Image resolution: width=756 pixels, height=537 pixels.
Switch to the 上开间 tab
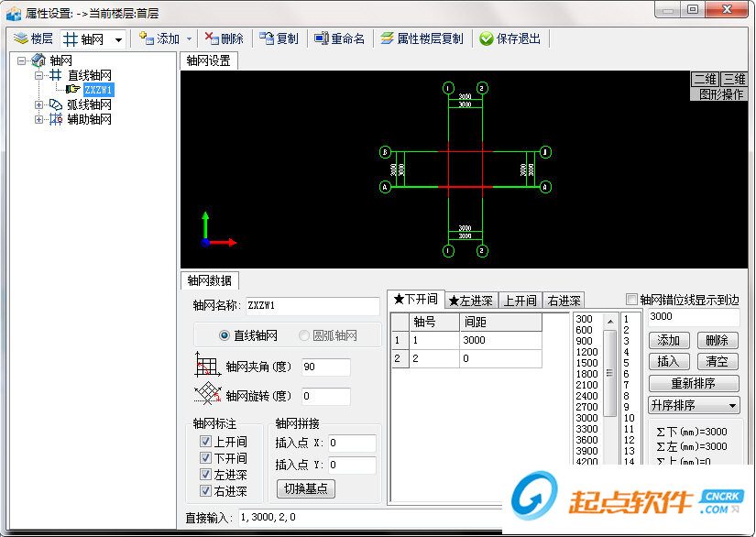click(x=520, y=301)
